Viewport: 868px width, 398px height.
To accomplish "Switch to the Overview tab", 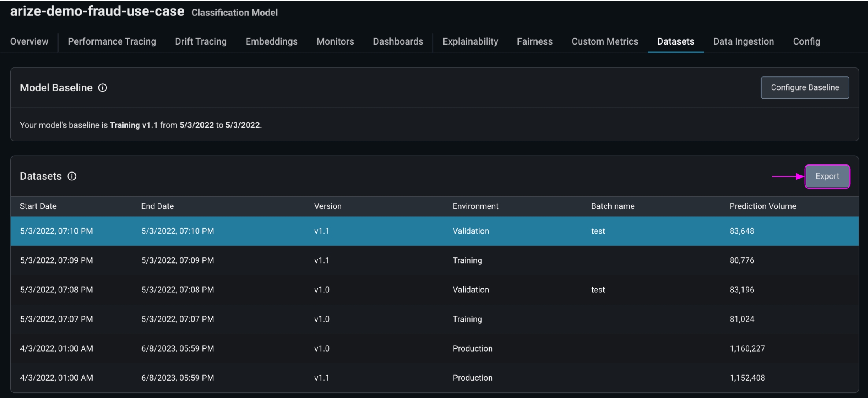I will click(x=29, y=41).
